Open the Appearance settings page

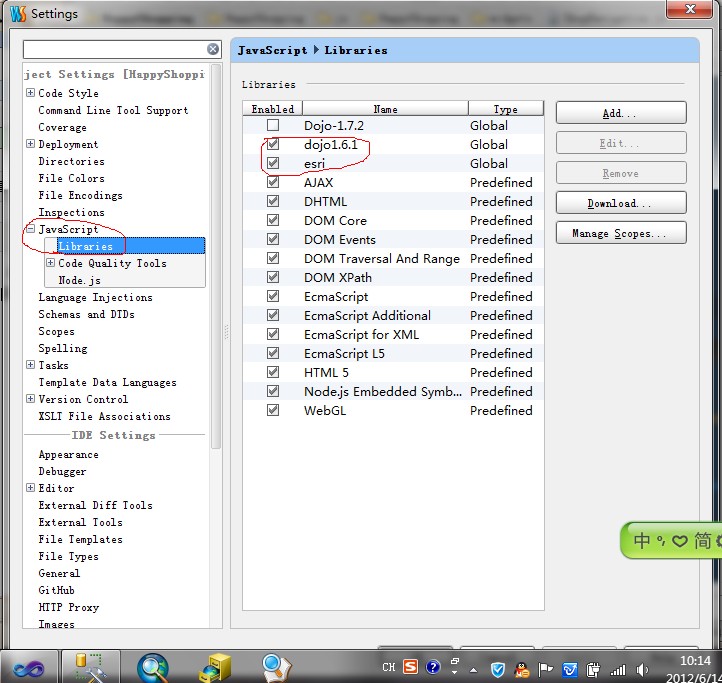point(68,455)
